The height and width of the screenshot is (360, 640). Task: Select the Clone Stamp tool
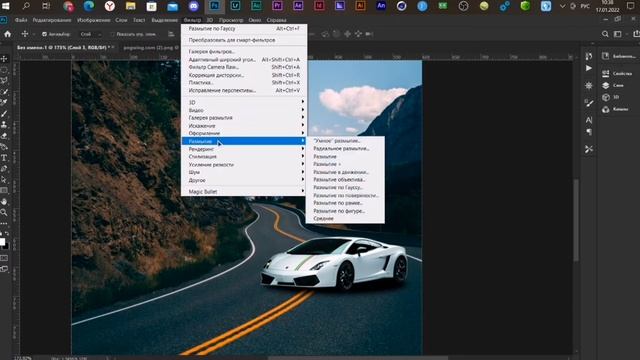(4, 125)
